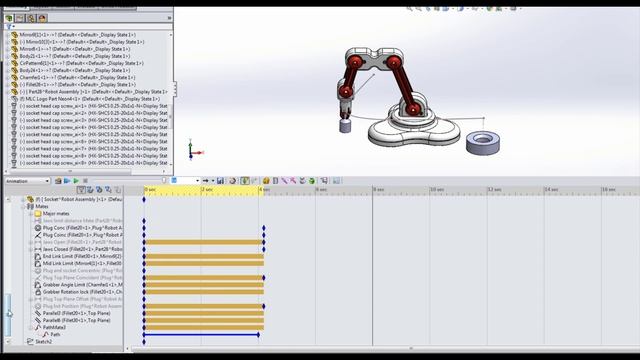Viewport: 640px width, 360px height.
Task: Expand the (-) Fillet26<1> tree node
Action: click(x=7, y=84)
